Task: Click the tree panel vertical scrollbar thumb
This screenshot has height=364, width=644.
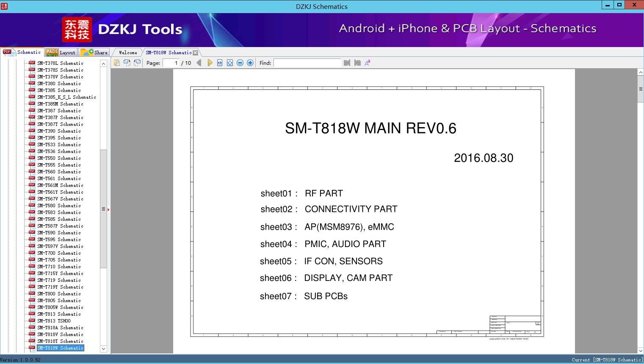Action: tap(103, 208)
